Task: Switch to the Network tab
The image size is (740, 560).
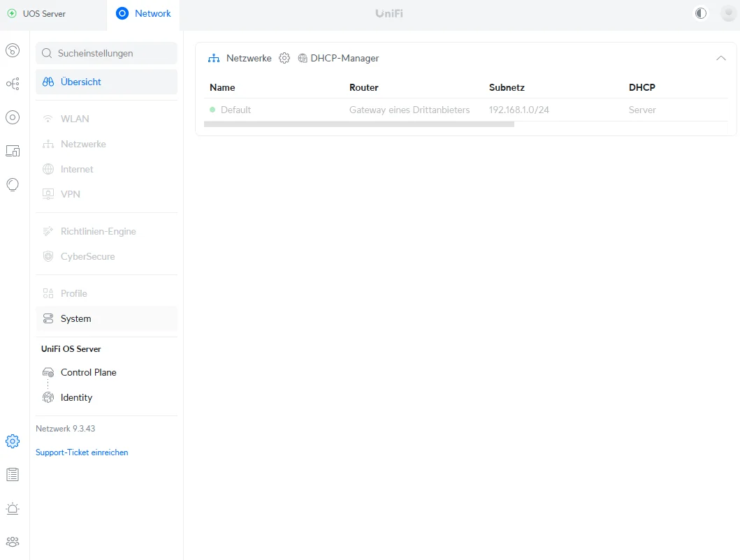Action: tap(143, 15)
